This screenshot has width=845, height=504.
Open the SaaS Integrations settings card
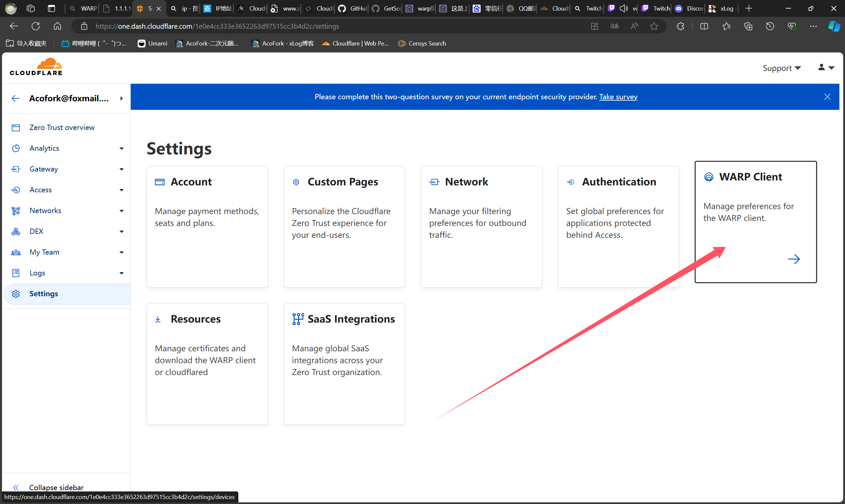coord(344,364)
